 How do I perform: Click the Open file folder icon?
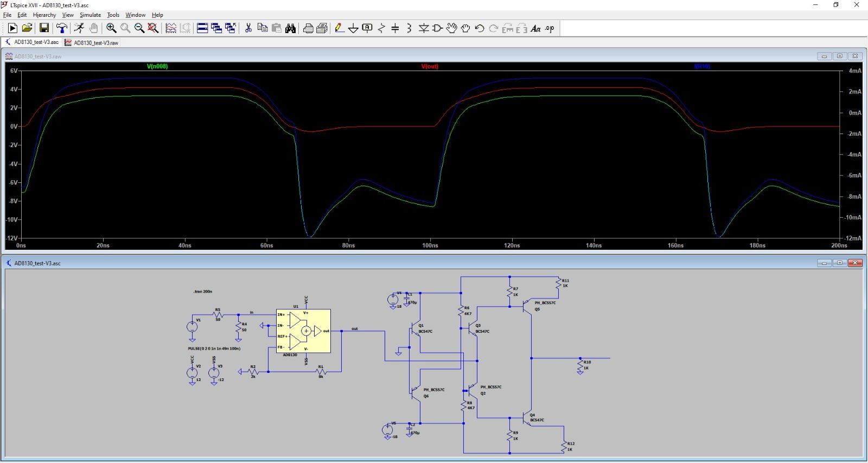click(27, 28)
